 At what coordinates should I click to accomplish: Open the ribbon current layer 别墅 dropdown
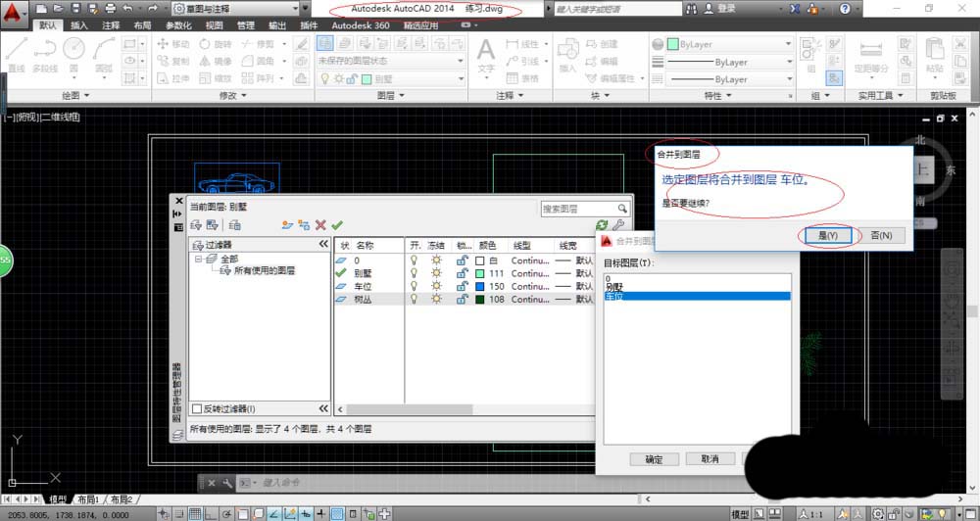pos(391,78)
